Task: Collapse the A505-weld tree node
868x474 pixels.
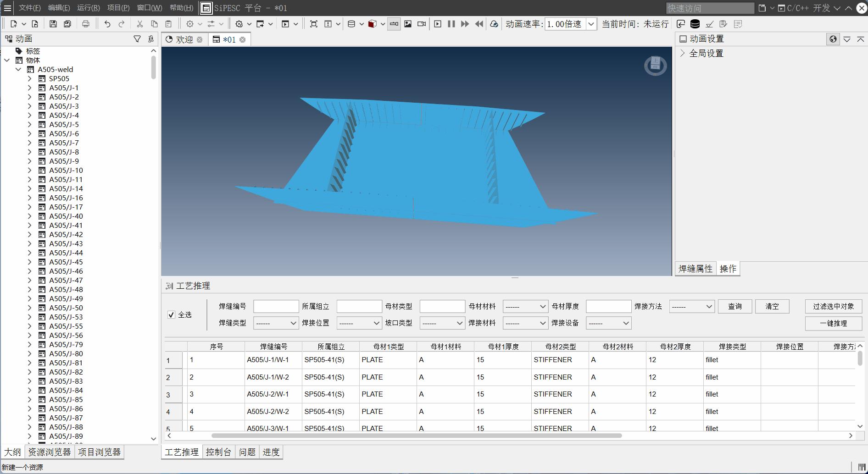Action: click(x=18, y=69)
